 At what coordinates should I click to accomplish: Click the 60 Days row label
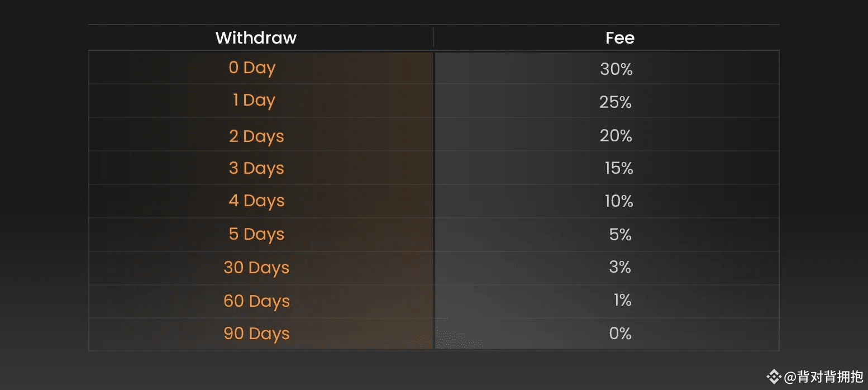[256, 301]
